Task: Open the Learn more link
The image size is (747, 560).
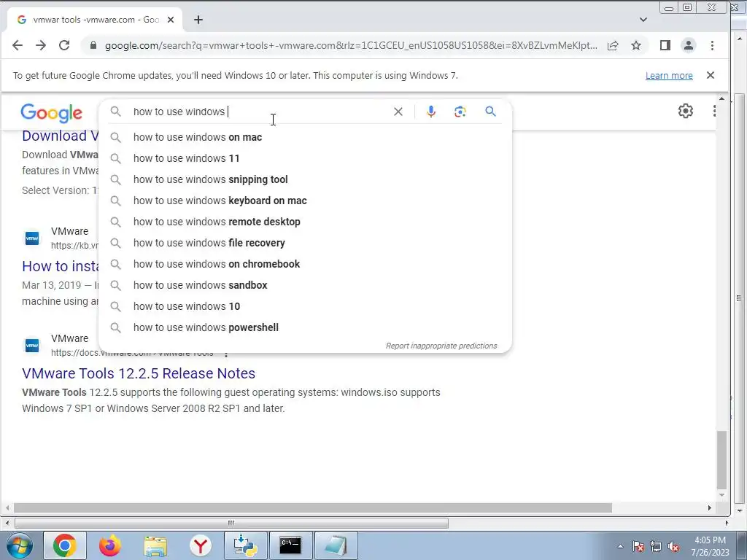Action: (669, 75)
